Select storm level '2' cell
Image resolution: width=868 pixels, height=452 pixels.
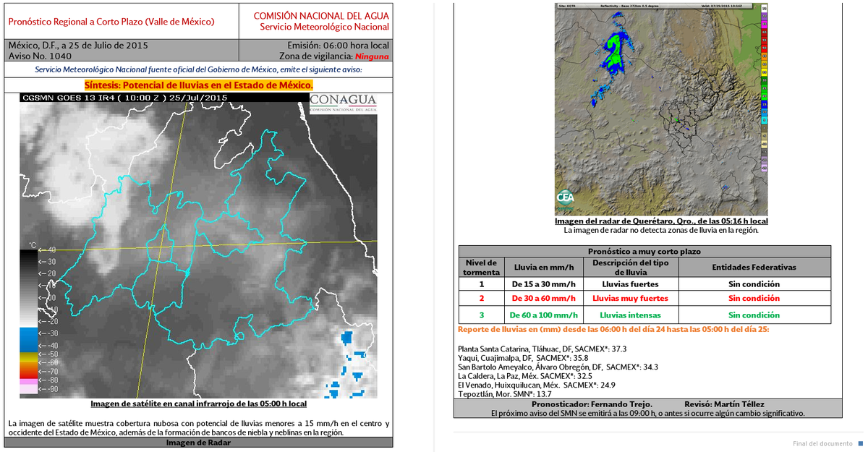tap(481, 298)
